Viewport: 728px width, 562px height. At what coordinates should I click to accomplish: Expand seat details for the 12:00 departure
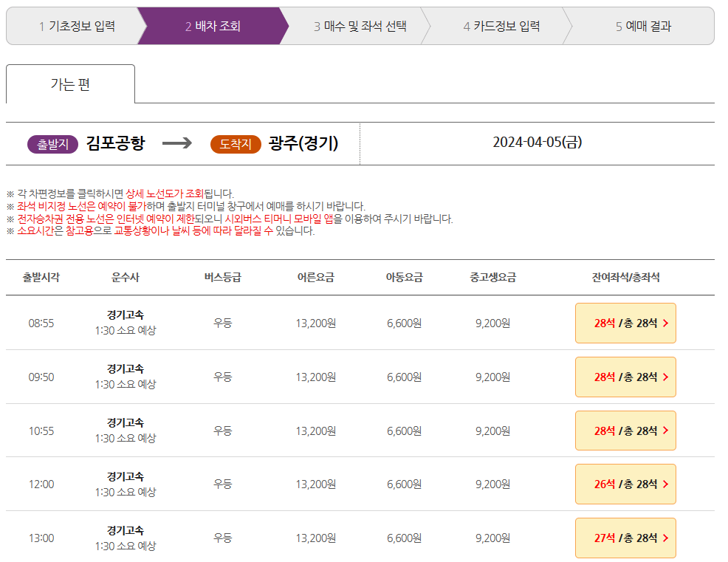[625, 484]
